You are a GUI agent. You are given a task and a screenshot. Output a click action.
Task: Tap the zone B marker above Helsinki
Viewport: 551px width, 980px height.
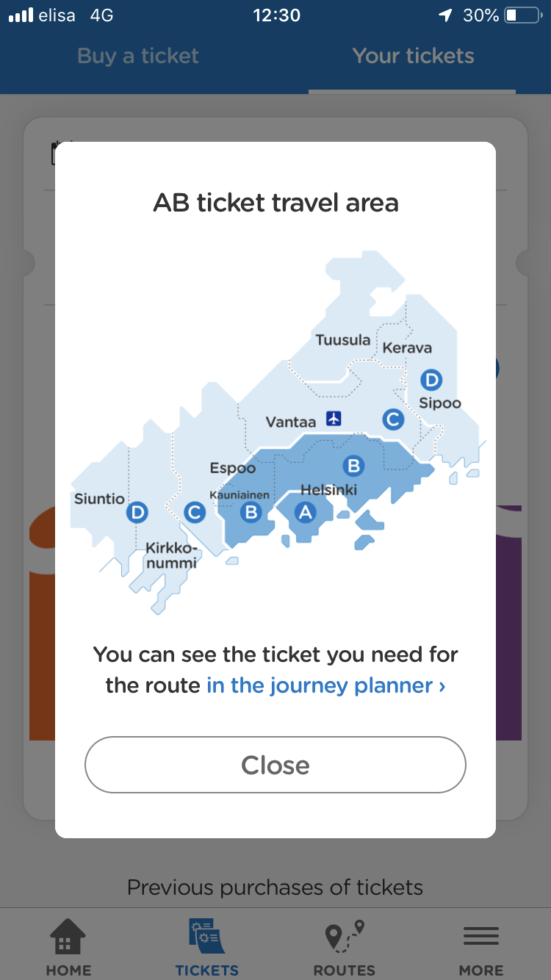[x=353, y=465]
